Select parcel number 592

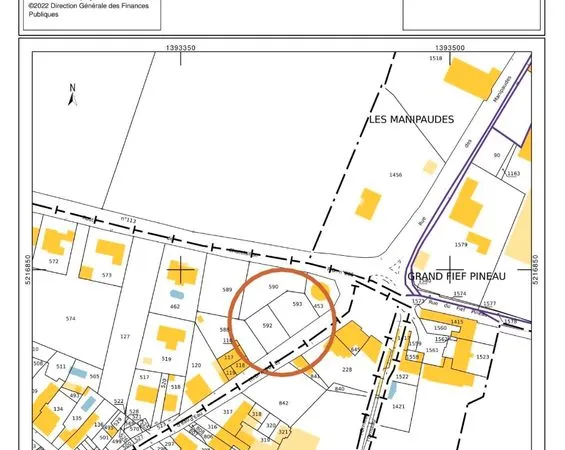coord(267,326)
